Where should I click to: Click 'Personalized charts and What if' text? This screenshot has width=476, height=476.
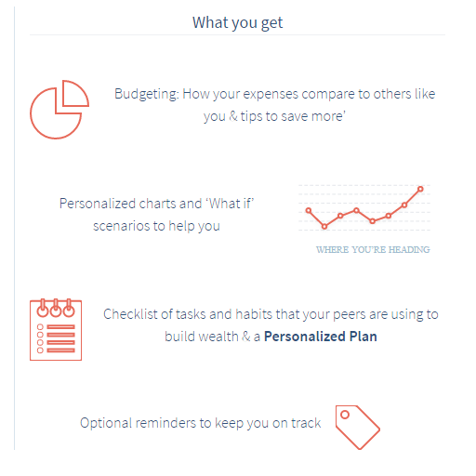click(156, 204)
